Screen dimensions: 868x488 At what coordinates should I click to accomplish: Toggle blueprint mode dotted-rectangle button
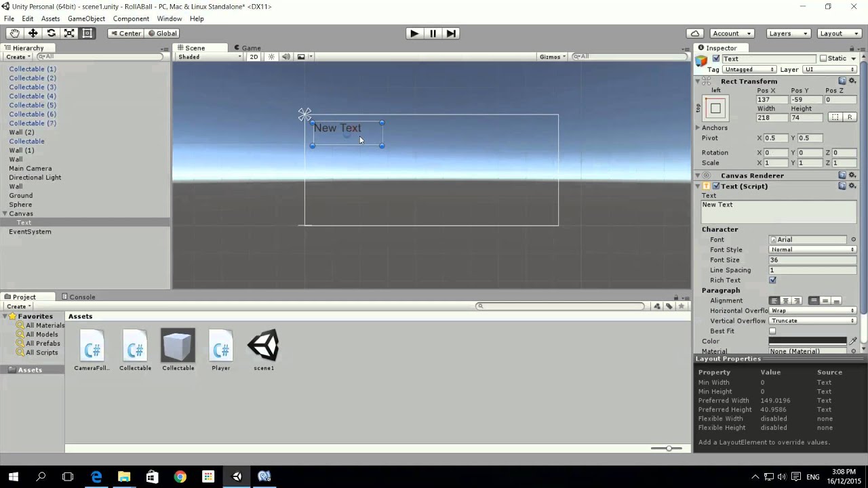835,117
